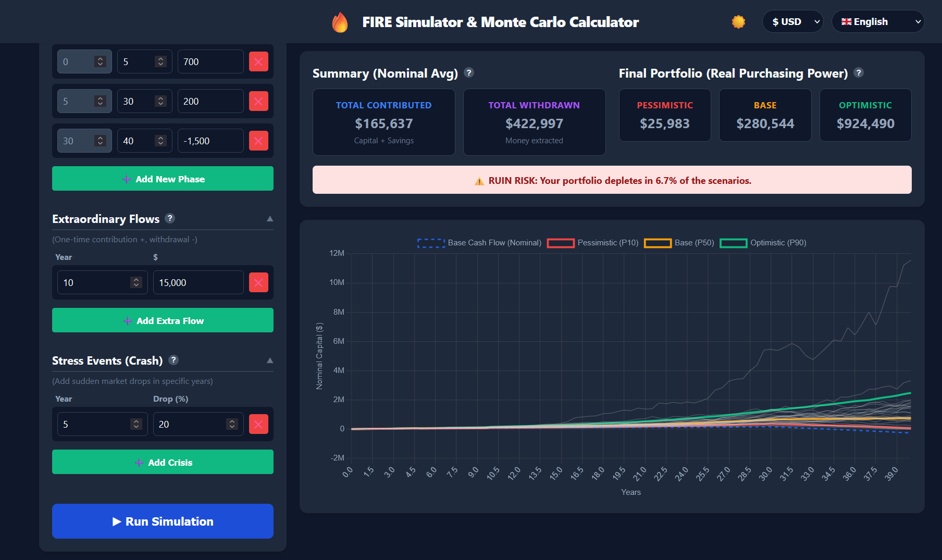942x560 pixels.
Task: Toggle the light/dark theme sun icon
Action: click(738, 21)
